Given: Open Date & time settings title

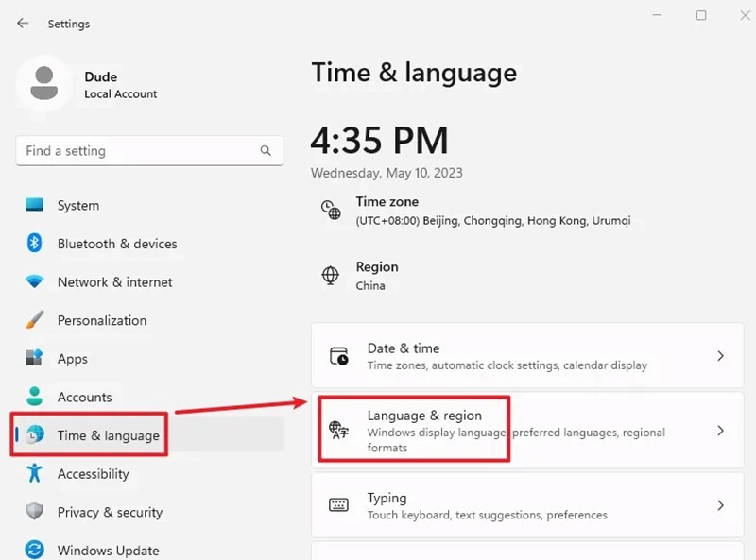Looking at the screenshot, I should [x=404, y=348].
